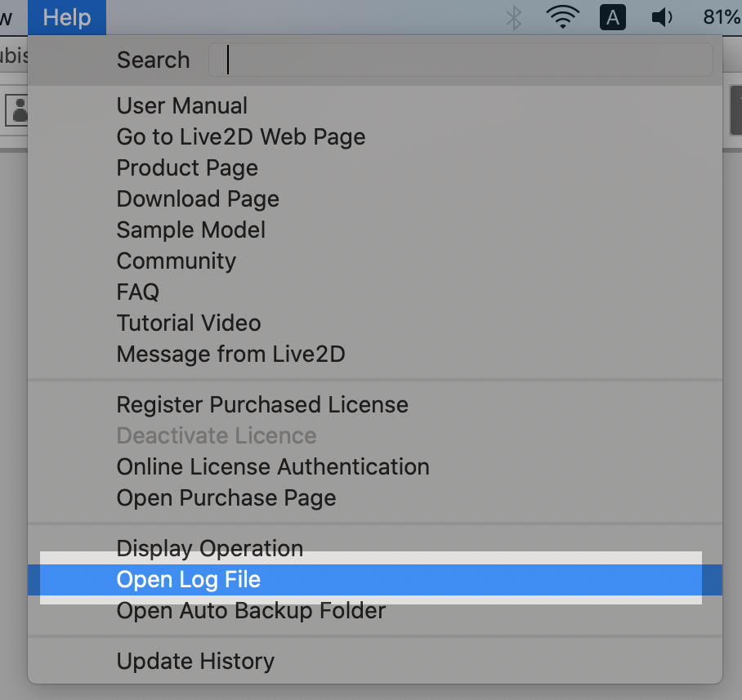Open the Product Page entry

(375, 168)
